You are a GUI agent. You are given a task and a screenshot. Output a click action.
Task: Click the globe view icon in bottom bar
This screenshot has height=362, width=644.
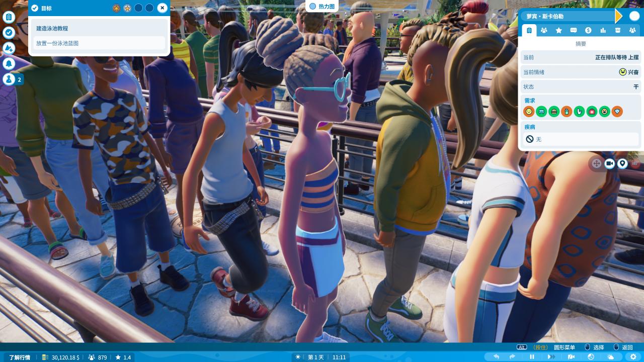click(591, 357)
